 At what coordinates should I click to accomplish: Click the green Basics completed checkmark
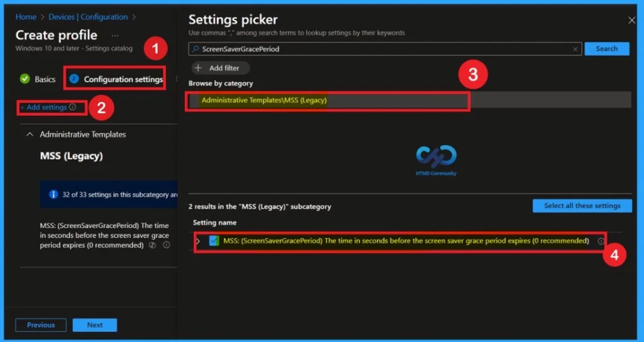tap(25, 79)
